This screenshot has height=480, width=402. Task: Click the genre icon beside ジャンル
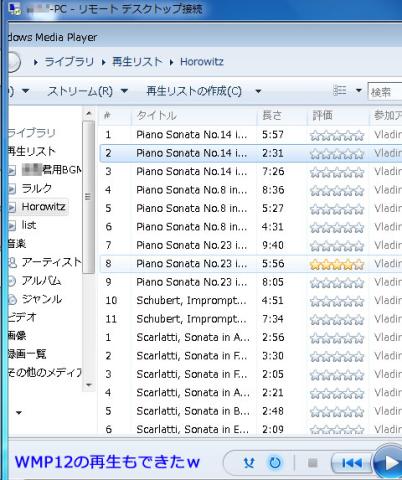(x=12, y=300)
